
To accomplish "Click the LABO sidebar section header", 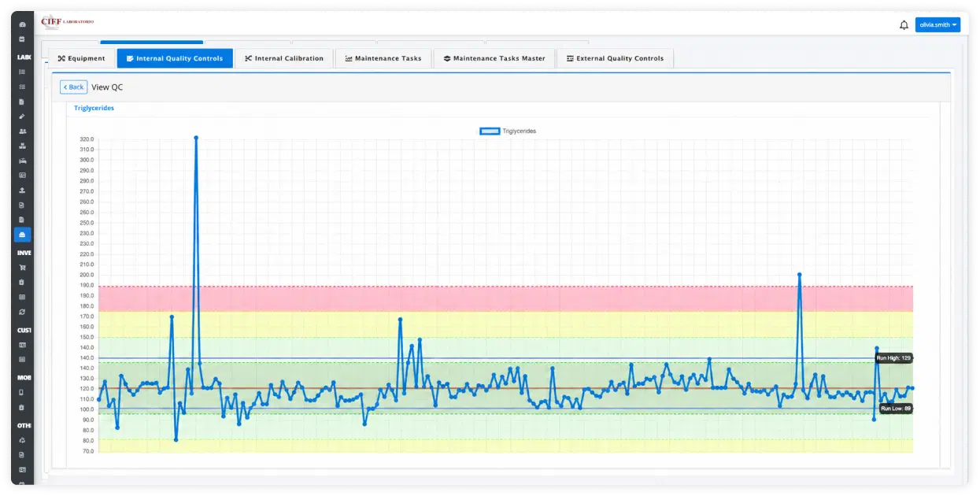I will point(24,57).
